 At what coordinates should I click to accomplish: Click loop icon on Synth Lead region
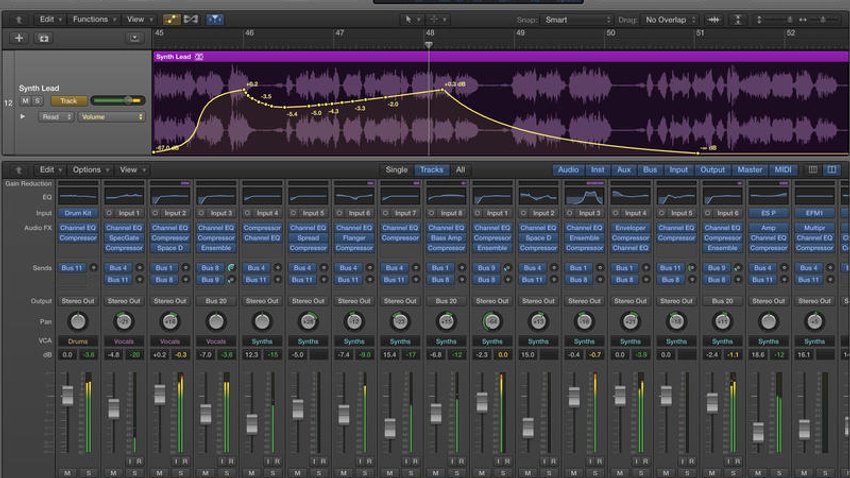click(x=199, y=56)
